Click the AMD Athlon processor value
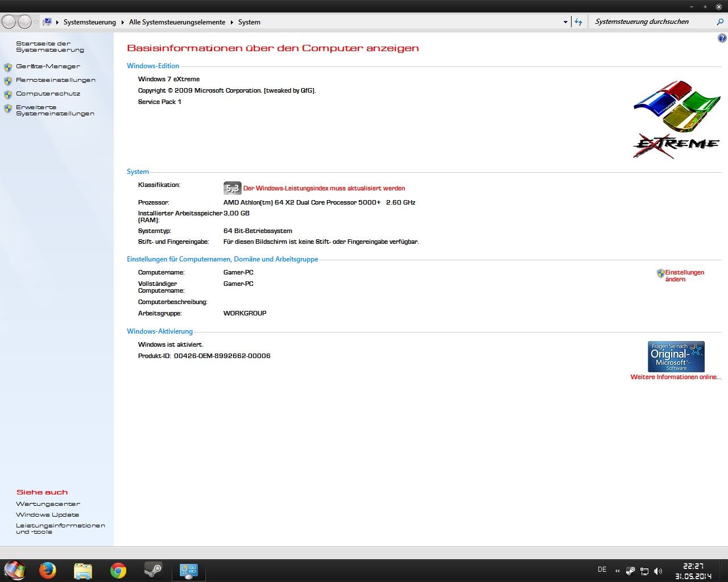728x582 pixels. 320,202
